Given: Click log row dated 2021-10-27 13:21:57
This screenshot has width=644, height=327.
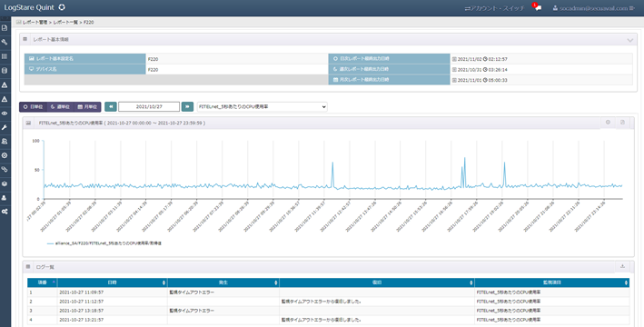Looking at the screenshot, I should pyautogui.click(x=328, y=320).
